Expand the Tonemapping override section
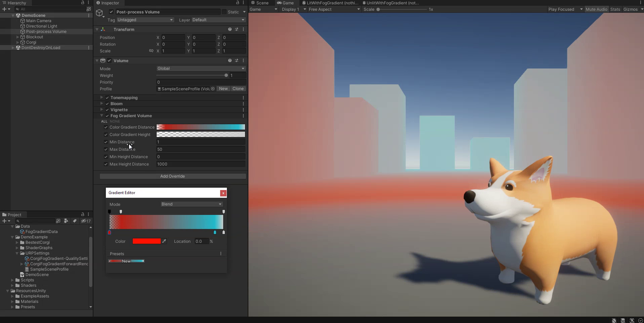Image resolution: width=644 pixels, height=323 pixels. pos(102,97)
